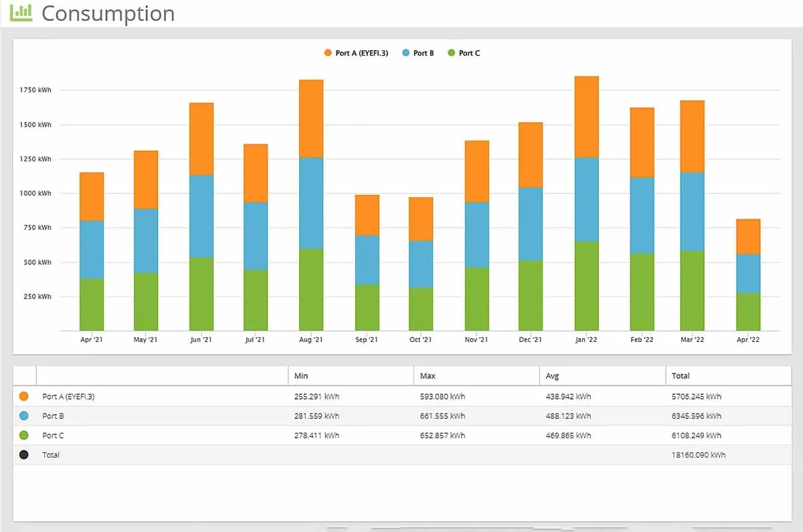Select the Jan '22 stacked bar
The image size is (803, 532).
586,201
